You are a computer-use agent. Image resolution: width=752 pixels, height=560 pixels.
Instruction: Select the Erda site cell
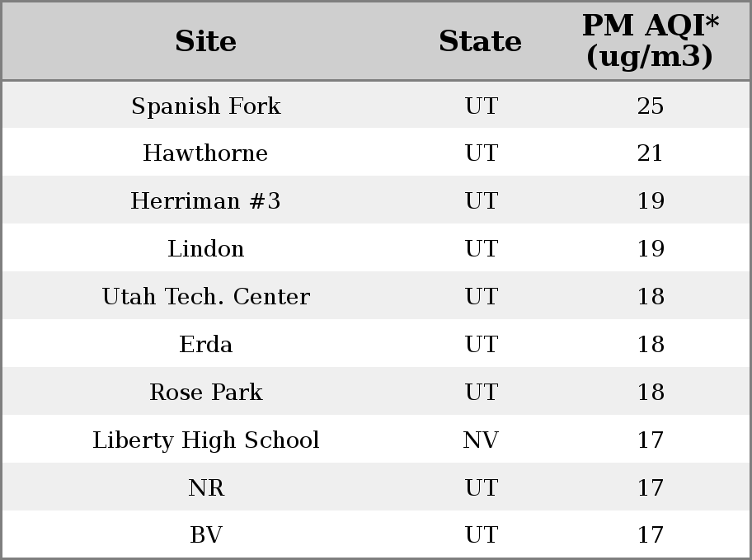coord(206,344)
